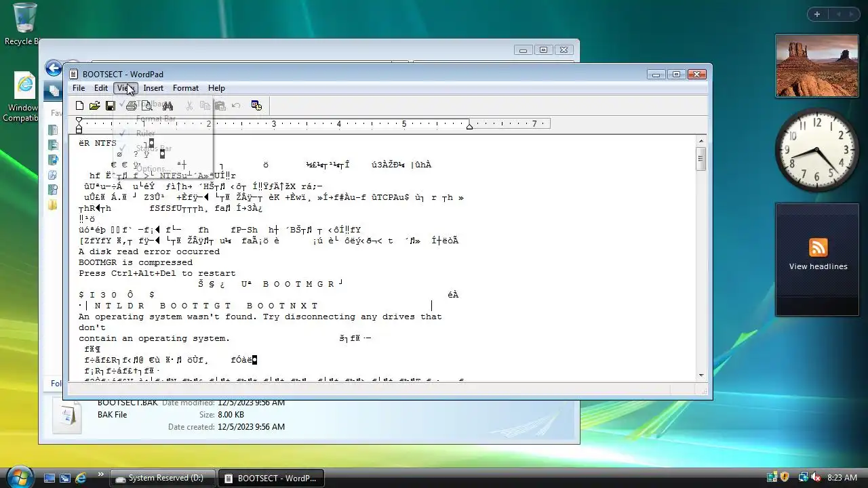Click the sidebar previous page arrow
Image resolution: width=868 pixels, height=488 pixels.
tap(837, 14)
